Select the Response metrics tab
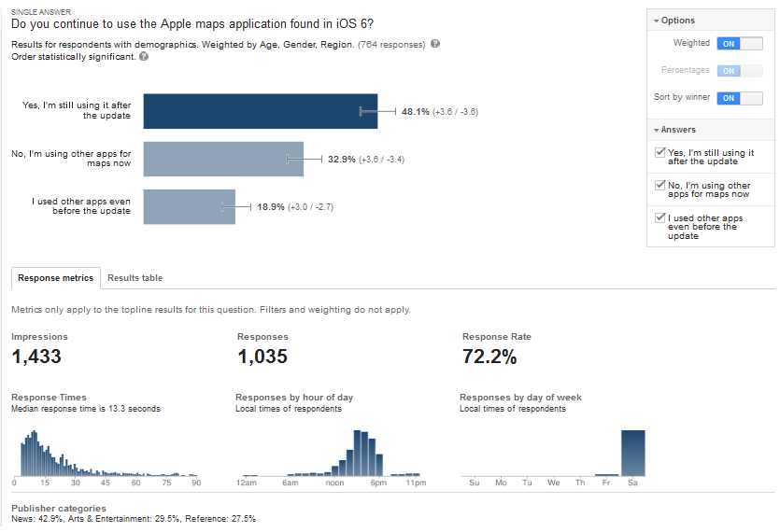The image size is (780, 532). point(56,278)
